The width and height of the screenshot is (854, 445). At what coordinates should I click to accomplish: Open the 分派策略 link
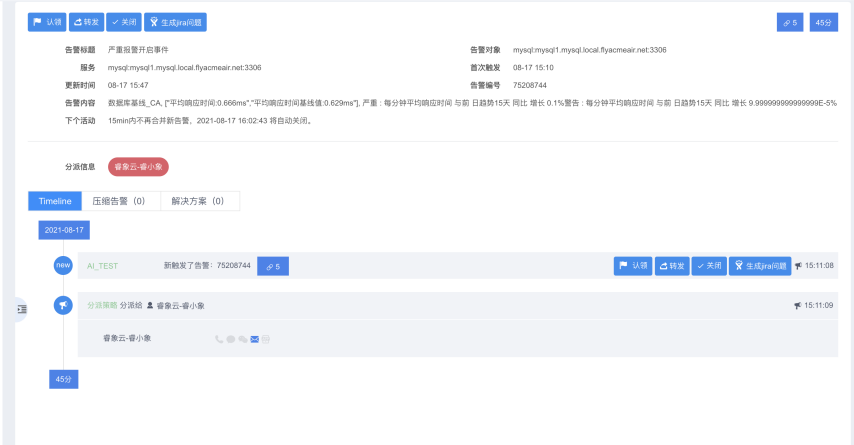(x=102, y=306)
